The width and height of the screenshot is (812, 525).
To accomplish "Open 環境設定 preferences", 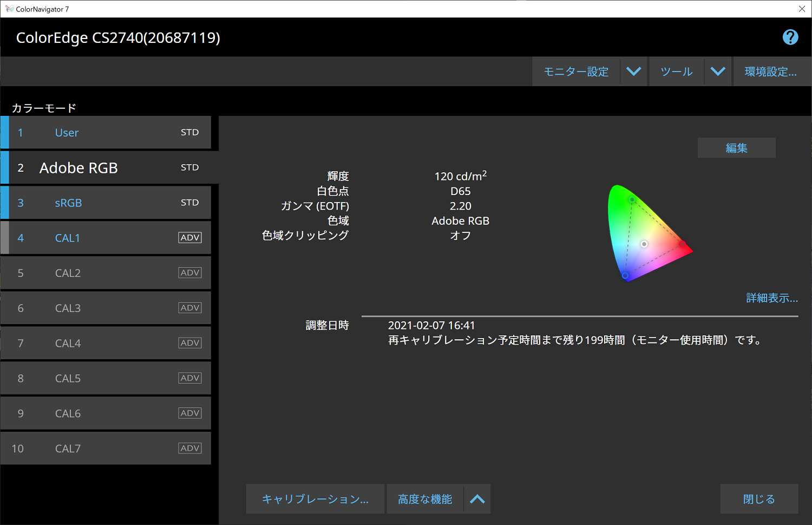I will pos(771,71).
